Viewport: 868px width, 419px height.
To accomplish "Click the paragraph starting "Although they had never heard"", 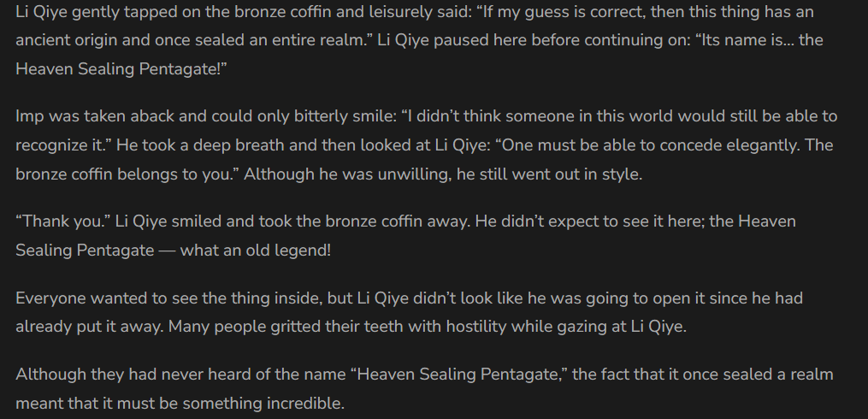I will point(424,388).
